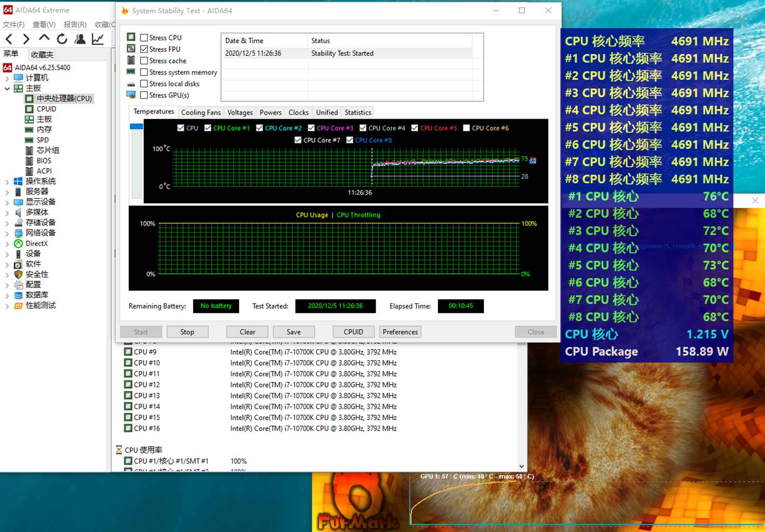Open the Statistics tab

pos(357,112)
